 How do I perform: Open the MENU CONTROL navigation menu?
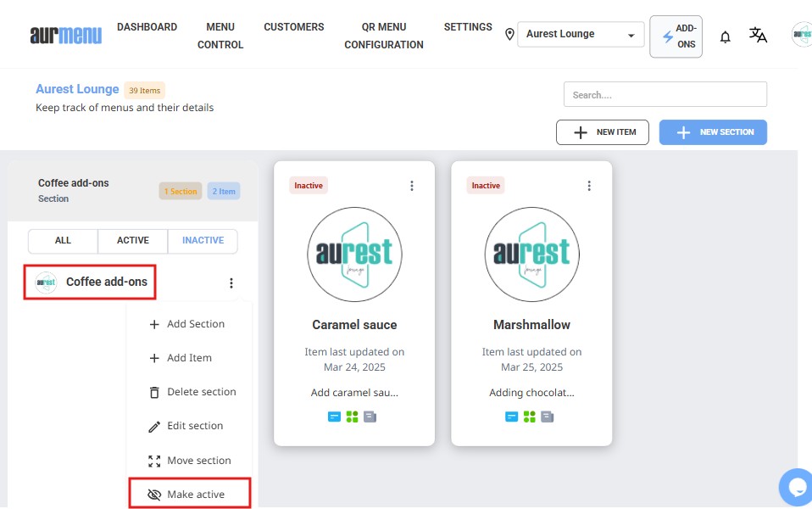tap(220, 36)
